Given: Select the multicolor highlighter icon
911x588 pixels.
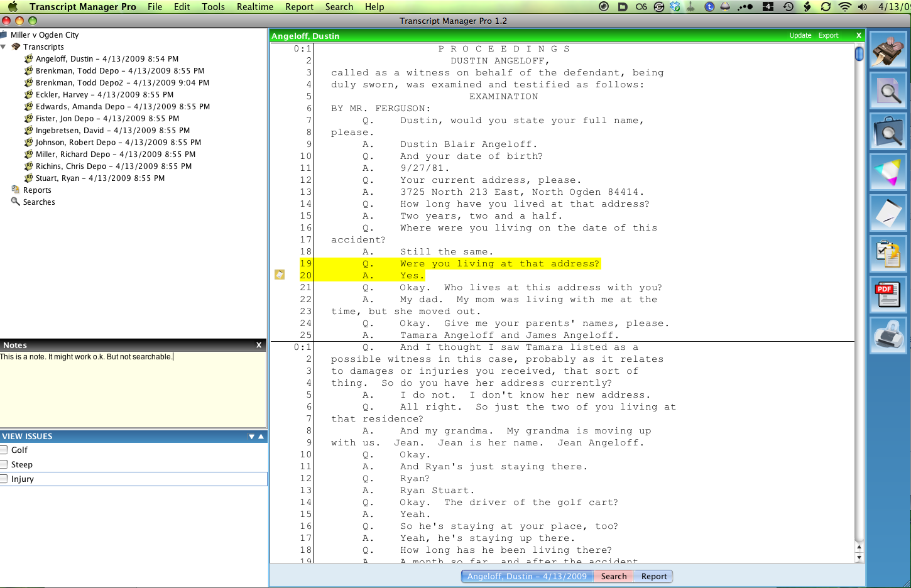Looking at the screenshot, I should point(888,172).
